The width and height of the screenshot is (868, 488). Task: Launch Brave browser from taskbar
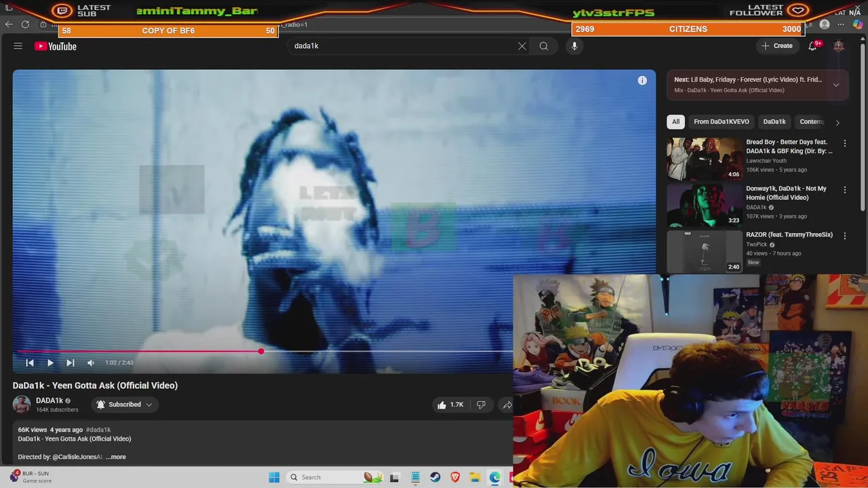click(x=455, y=477)
